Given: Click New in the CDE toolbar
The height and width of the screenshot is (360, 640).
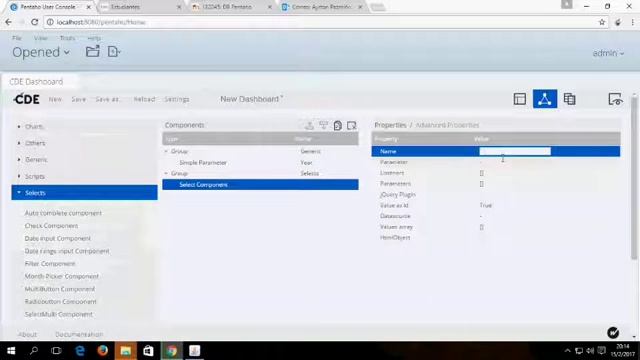Looking at the screenshot, I should (55, 99).
